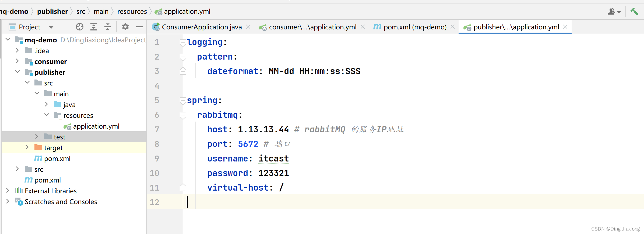Close the ConsumerApplication.java tab
Viewport: 644px width, 234px height.
pyautogui.click(x=248, y=27)
